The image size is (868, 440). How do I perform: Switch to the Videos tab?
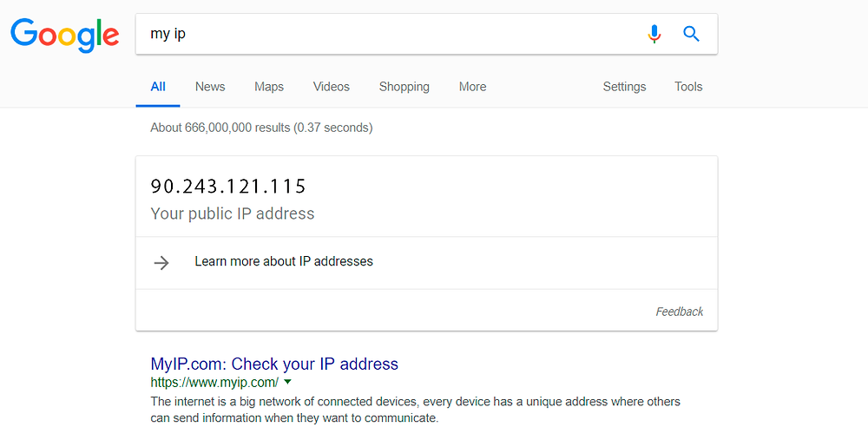331,87
